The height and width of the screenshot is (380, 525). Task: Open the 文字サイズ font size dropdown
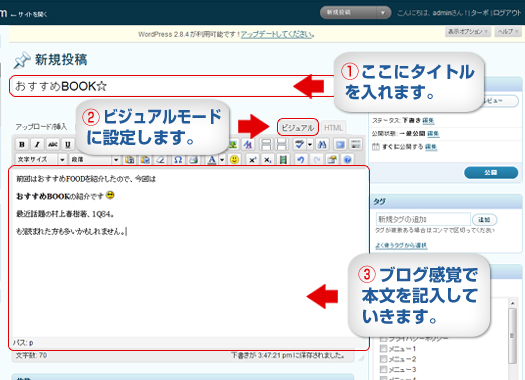pyautogui.click(x=41, y=159)
